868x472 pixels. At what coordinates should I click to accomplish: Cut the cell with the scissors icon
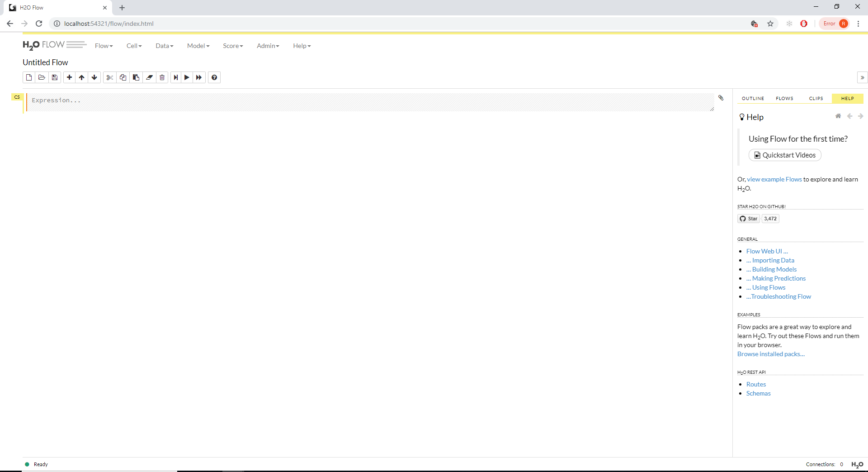pos(109,77)
